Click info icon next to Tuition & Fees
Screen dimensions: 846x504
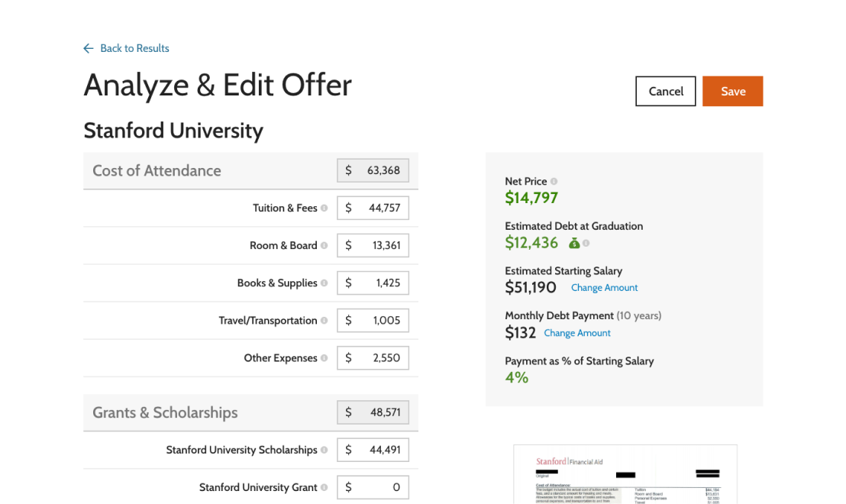pyautogui.click(x=325, y=208)
